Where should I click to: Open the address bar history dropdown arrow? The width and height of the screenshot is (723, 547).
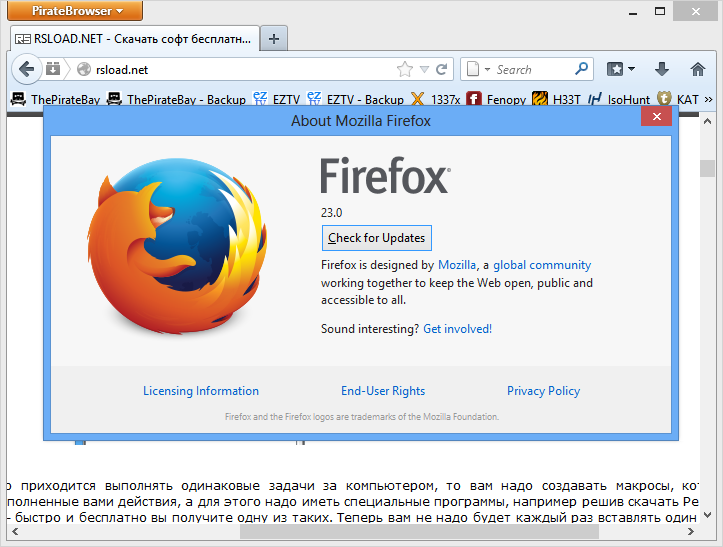pos(425,70)
